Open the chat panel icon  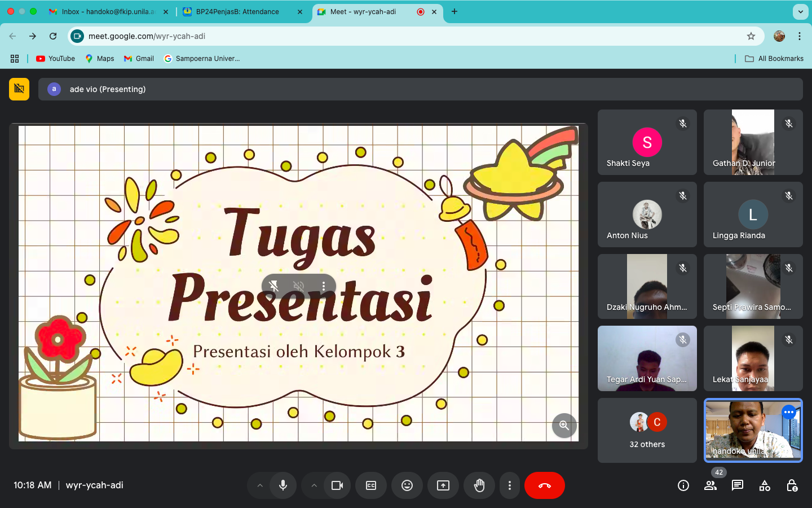pyautogui.click(x=738, y=485)
